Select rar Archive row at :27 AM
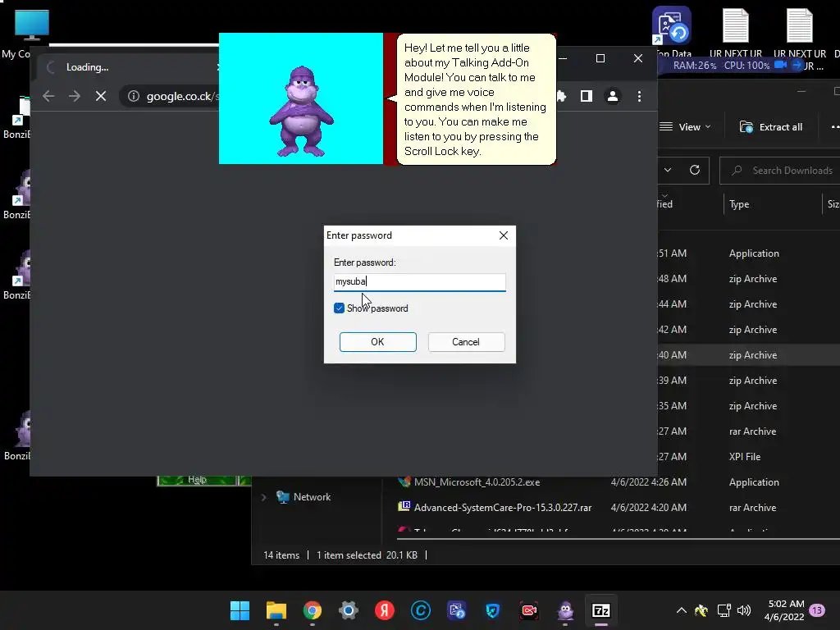 click(749, 431)
